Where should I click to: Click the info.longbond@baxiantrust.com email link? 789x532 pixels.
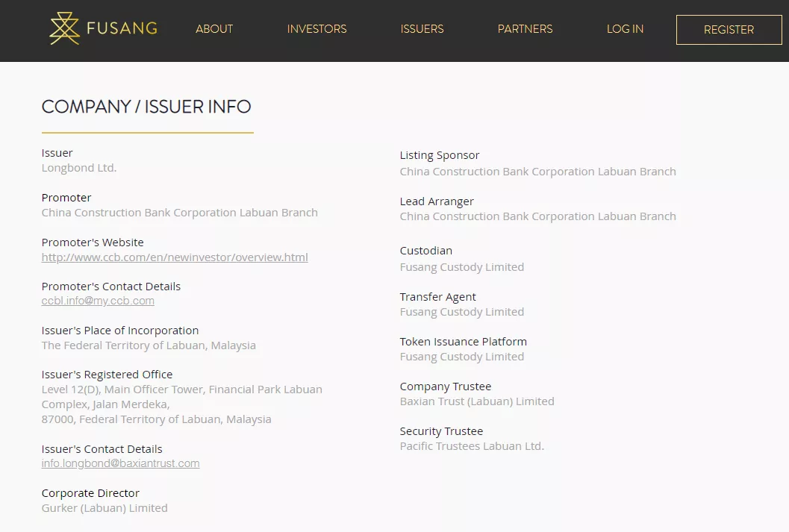tap(120, 463)
